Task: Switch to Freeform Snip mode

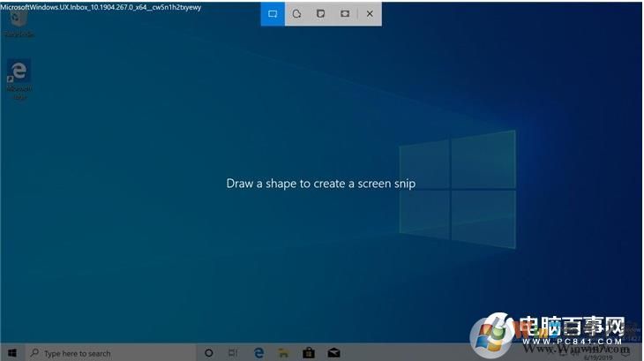Action: pos(297,14)
